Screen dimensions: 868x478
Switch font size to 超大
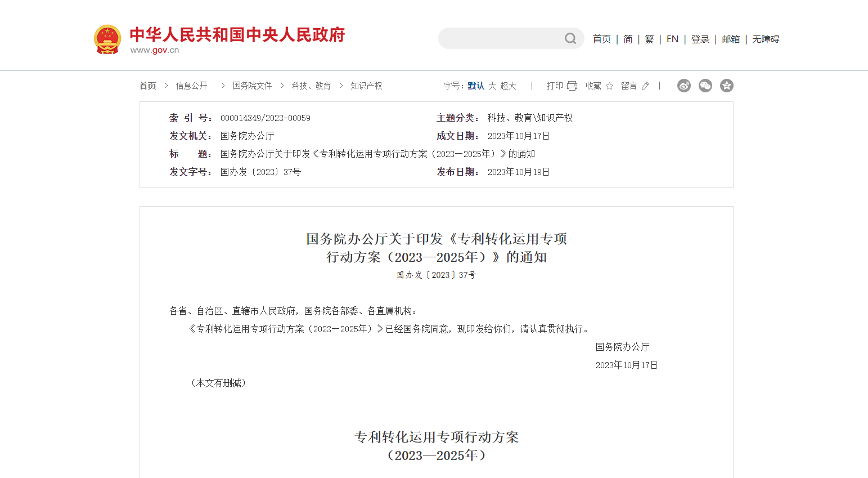[508, 86]
